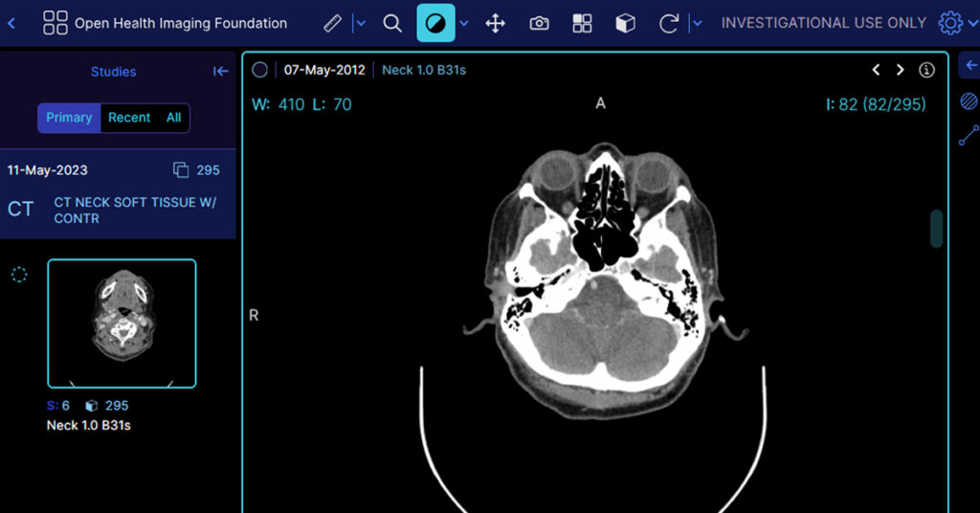Select the Pan move tool
The width and height of the screenshot is (980, 513).
tap(496, 23)
